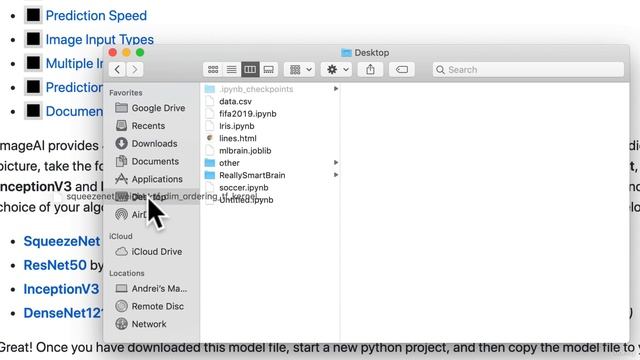Switch Finder to list view
Image resolution: width=640 pixels, height=360 pixels.
click(x=231, y=69)
